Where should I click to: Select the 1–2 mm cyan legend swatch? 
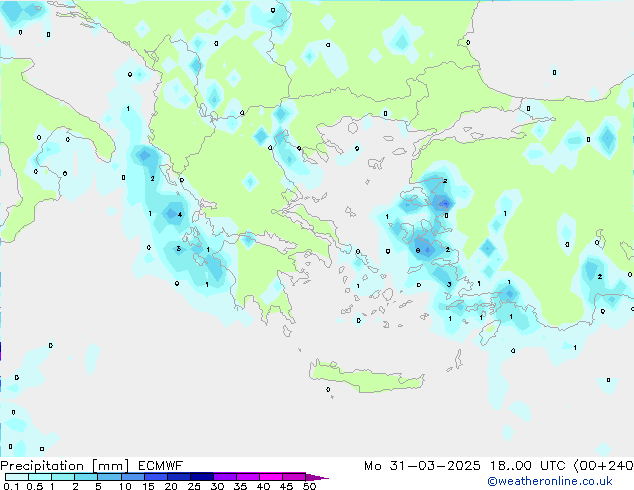click(x=63, y=477)
